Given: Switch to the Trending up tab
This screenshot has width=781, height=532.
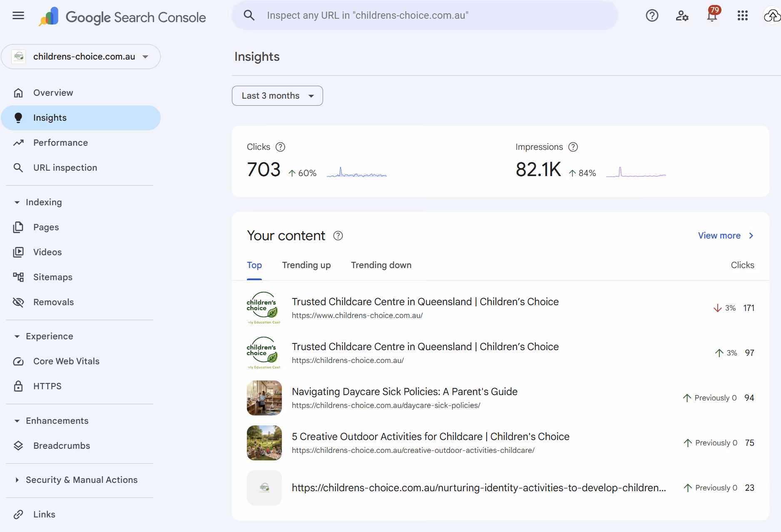Looking at the screenshot, I should (306, 265).
